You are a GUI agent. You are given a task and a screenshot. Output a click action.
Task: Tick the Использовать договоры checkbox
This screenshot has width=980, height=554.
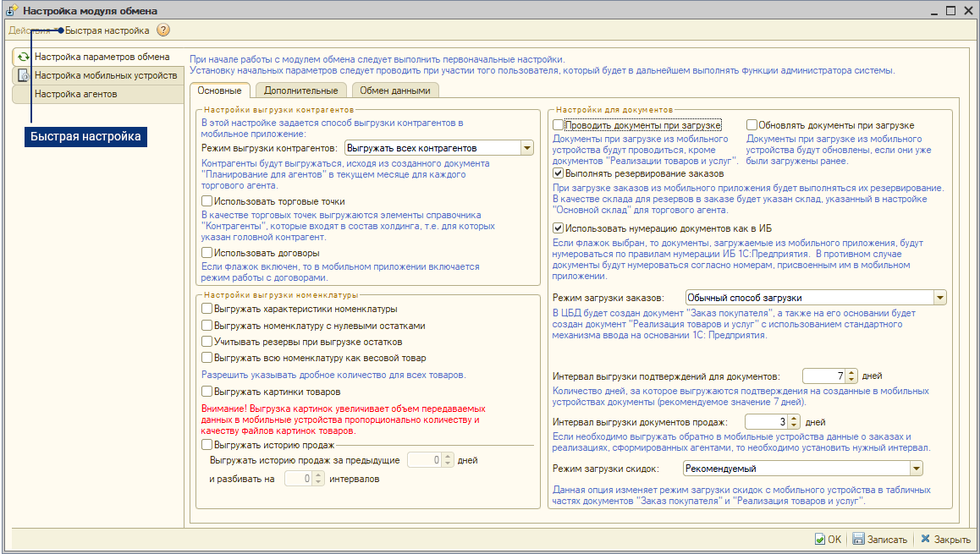pyautogui.click(x=206, y=253)
